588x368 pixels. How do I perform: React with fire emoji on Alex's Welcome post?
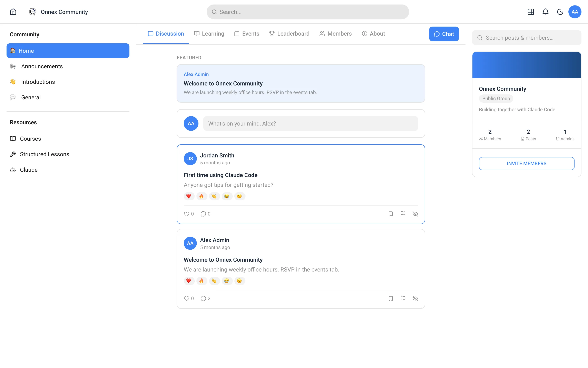pyautogui.click(x=202, y=281)
